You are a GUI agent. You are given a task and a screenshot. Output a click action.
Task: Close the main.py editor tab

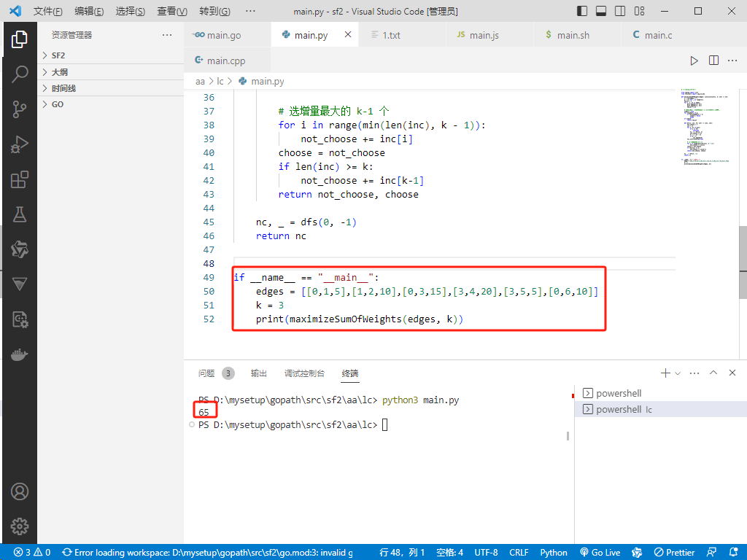click(x=348, y=34)
